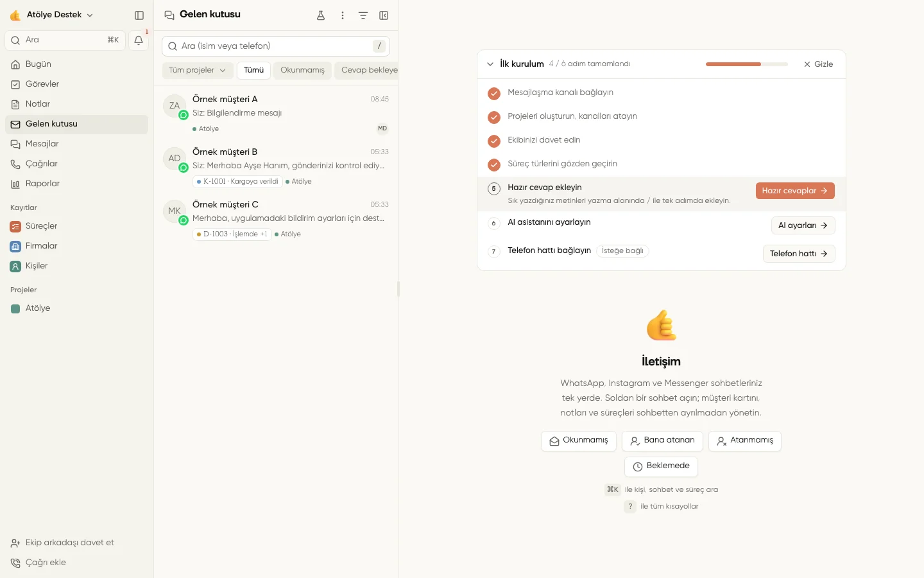The height and width of the screenshot is (578, 924).
Task: Open the Örnek müşteri C conversation
Action: [276, 219]
